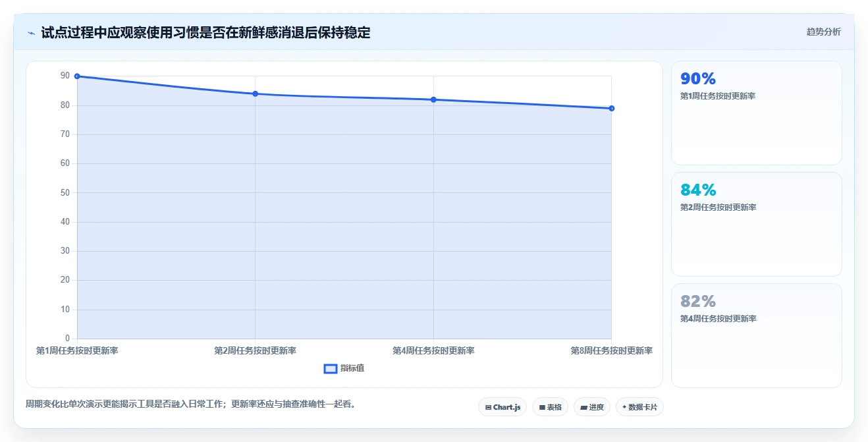Click the 进度 tag icon
868x442 pixels.
click(583, 408)
